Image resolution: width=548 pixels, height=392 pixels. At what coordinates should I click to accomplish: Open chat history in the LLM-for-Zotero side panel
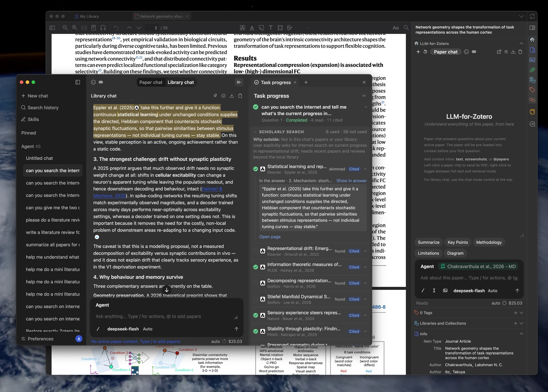[x=425, y=52]
